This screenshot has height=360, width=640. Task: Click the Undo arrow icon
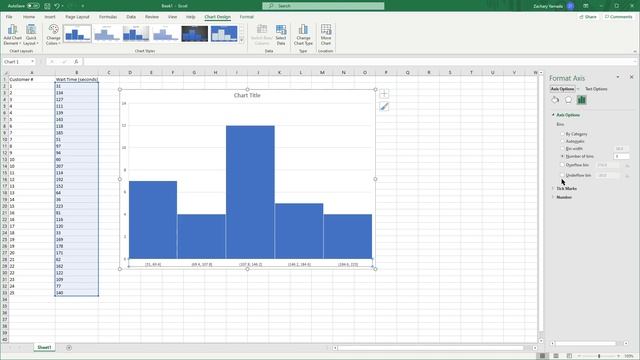[57, 6]
